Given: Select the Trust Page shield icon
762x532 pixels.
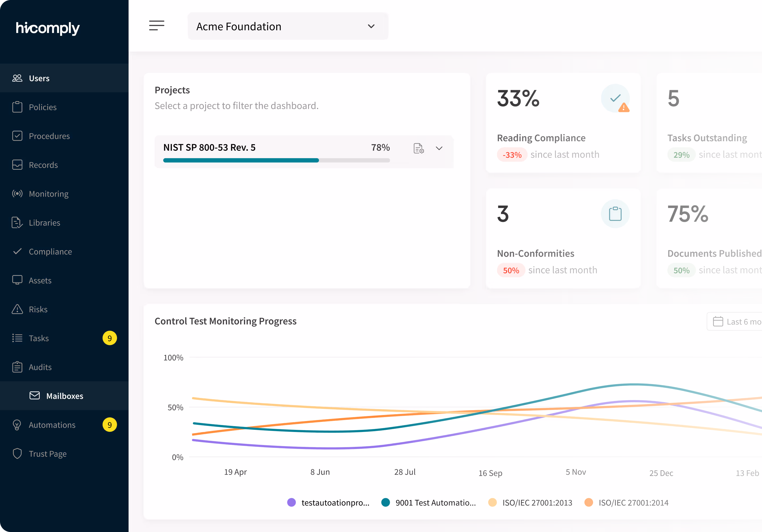Looking at the screenshot, I should point(18,453).
